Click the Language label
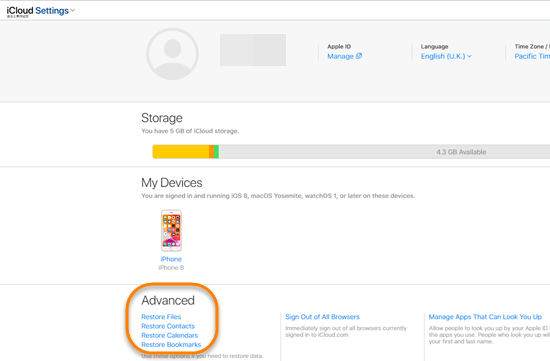This screenshot has height=361, width=550. coord(434,46)
